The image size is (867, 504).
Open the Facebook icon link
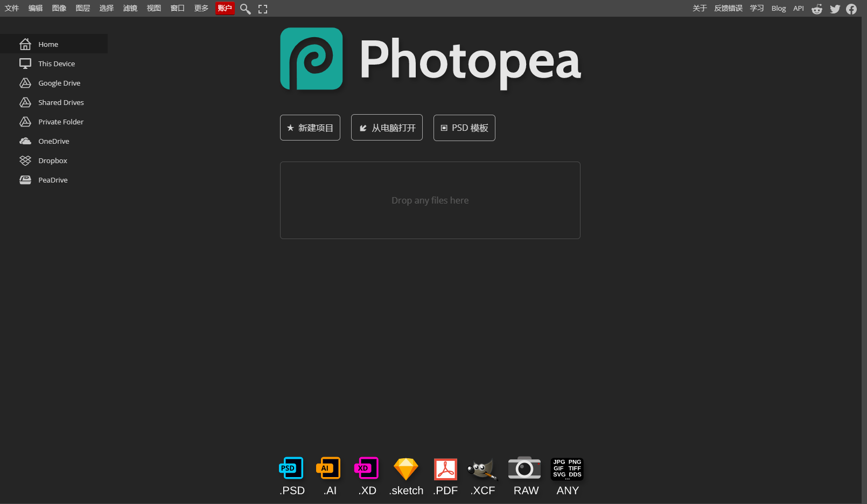point(851,9)
